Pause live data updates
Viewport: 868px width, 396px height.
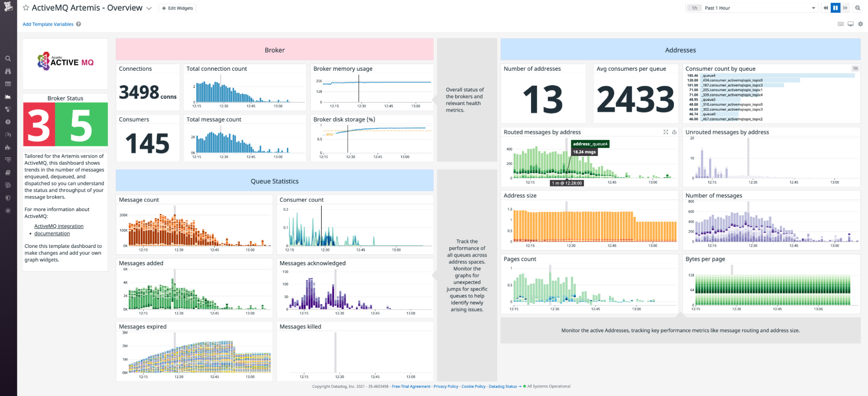[835, 7]
